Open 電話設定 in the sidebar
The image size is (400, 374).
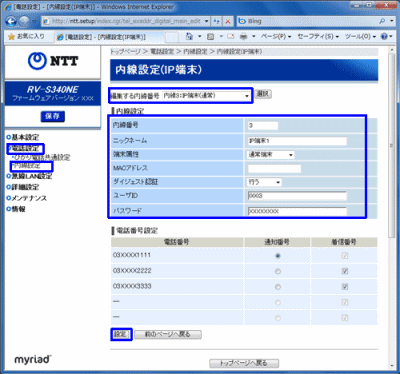pyautogui.click(x=25, y=149)
